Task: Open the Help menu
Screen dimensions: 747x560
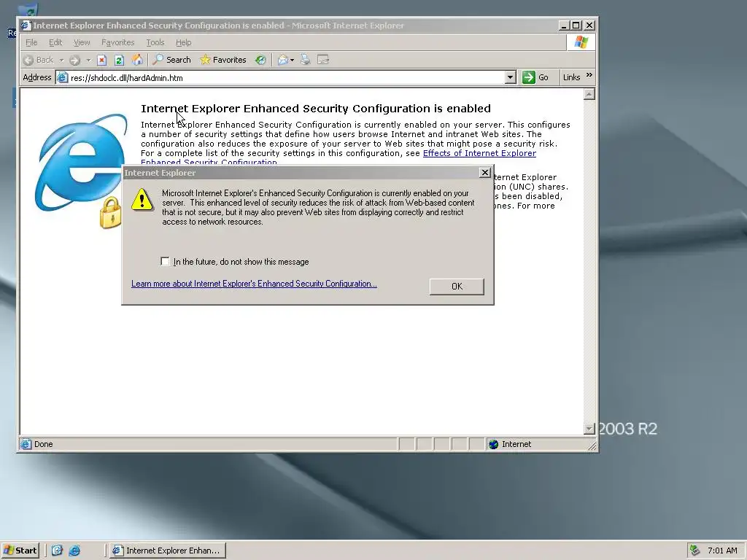Action: [183, 42]
